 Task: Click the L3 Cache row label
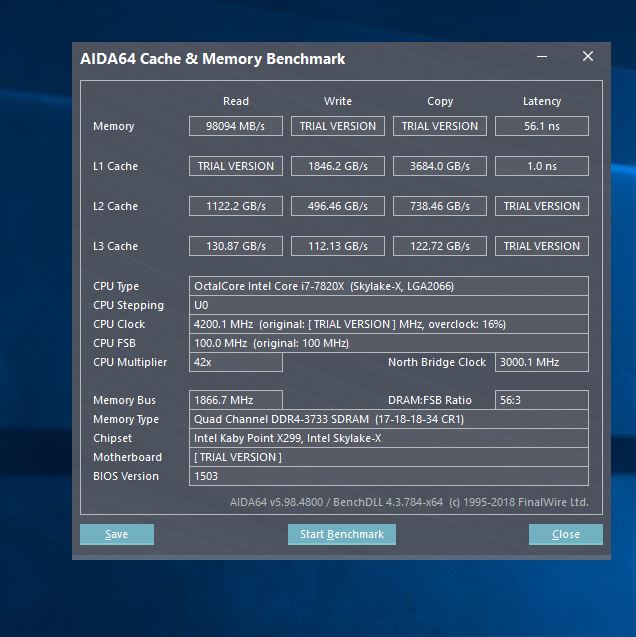coord(115,246)
